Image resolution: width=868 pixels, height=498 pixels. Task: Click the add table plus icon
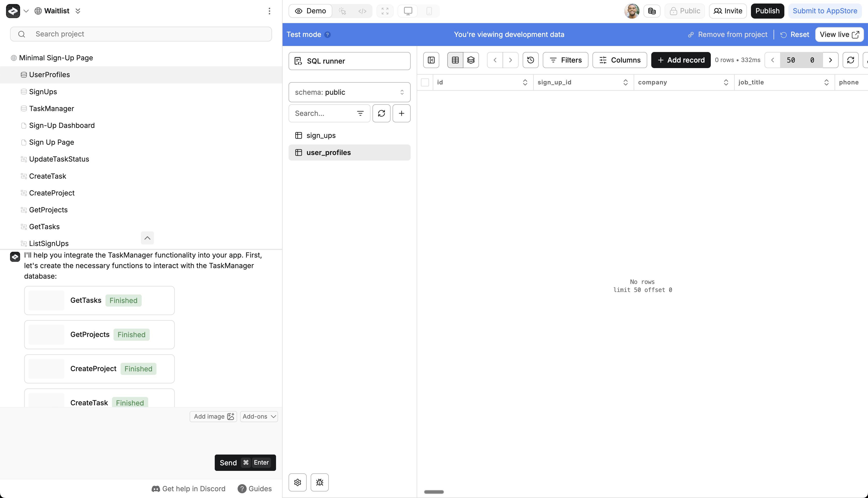(x=401, y=113)
